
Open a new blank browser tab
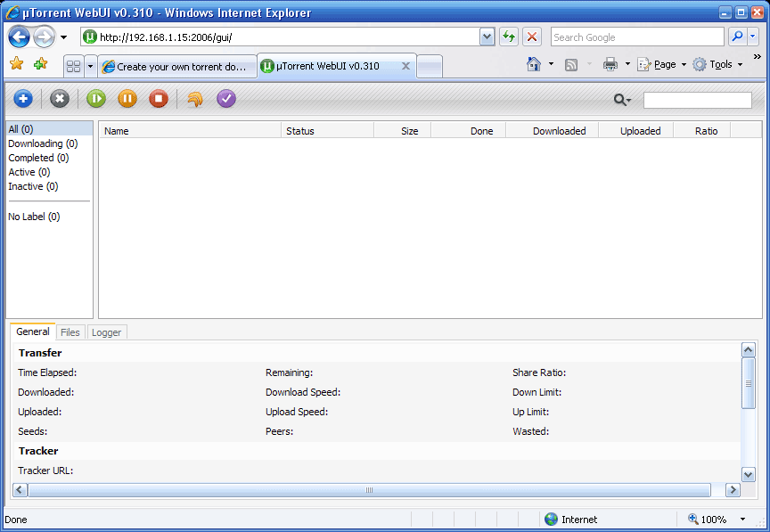pyautogui.click(x=430, y=66)
